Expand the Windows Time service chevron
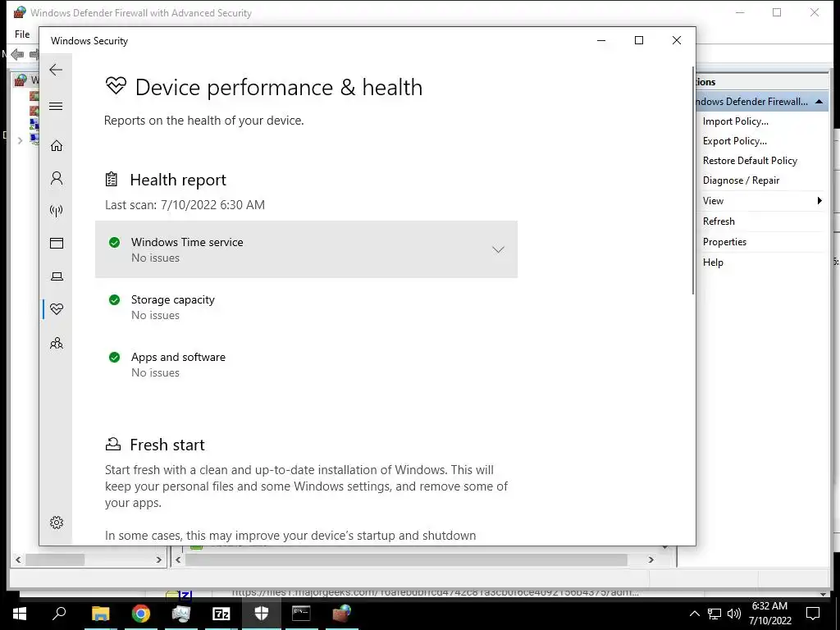840x630 pixels. [x=498, y=249]
